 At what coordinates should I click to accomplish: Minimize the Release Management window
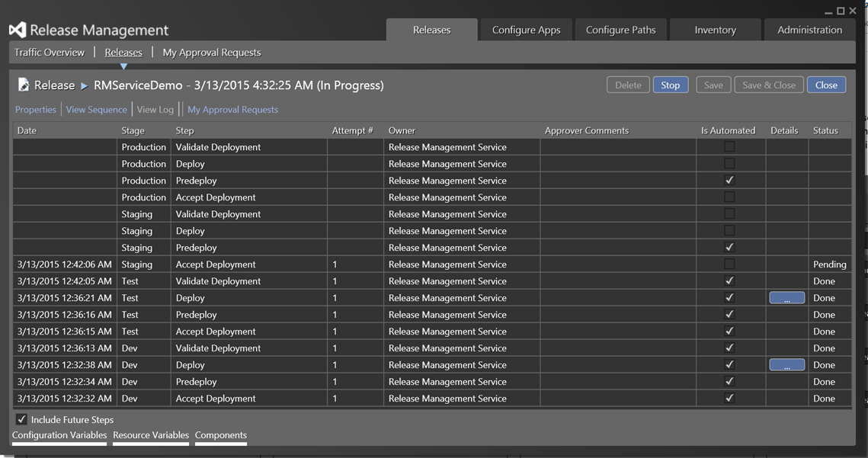(x=828, y=11)
